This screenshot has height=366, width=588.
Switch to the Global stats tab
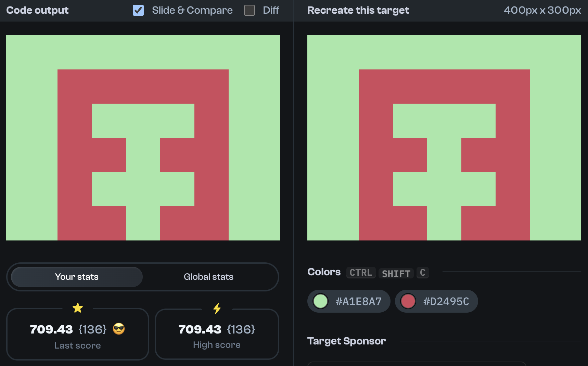tap(208, 277)
